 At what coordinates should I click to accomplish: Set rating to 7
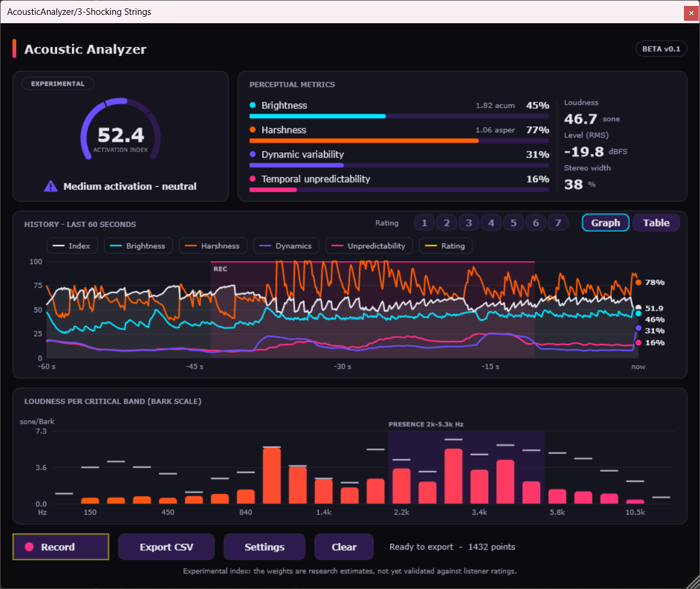pos(558,223)
